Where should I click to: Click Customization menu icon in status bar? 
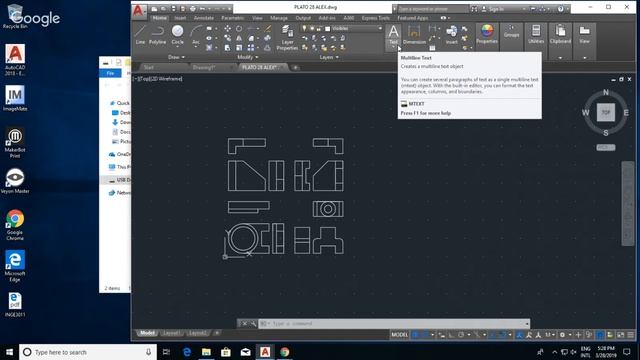(631, 335)
